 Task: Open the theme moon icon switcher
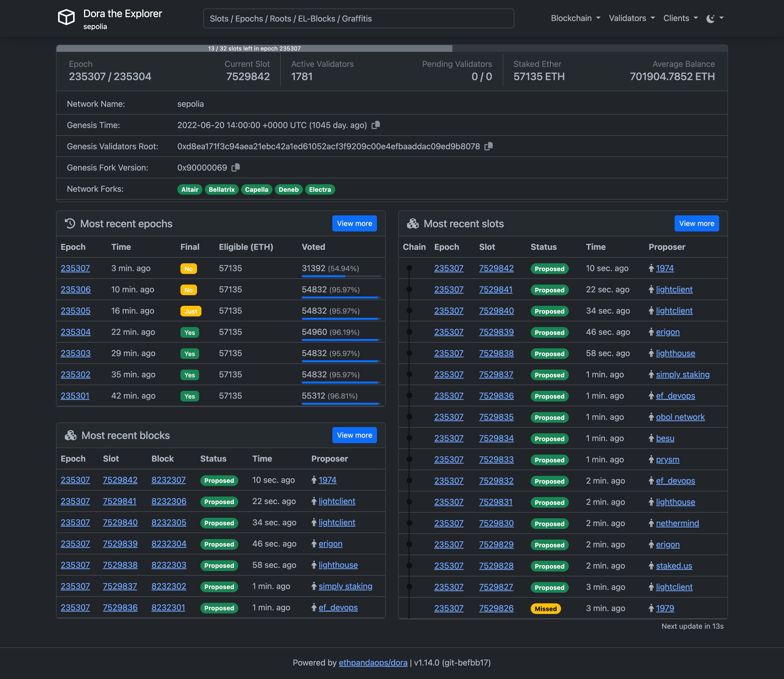point(710,18)
